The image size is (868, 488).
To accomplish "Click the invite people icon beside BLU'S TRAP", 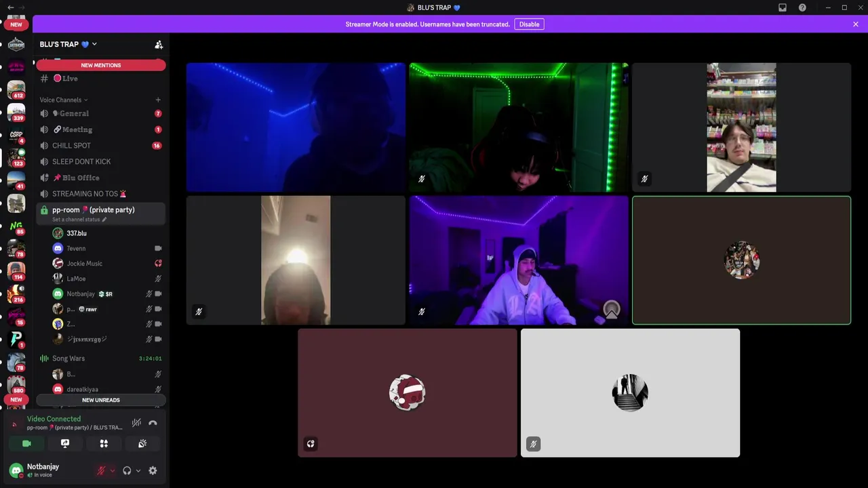I will 159,45.
